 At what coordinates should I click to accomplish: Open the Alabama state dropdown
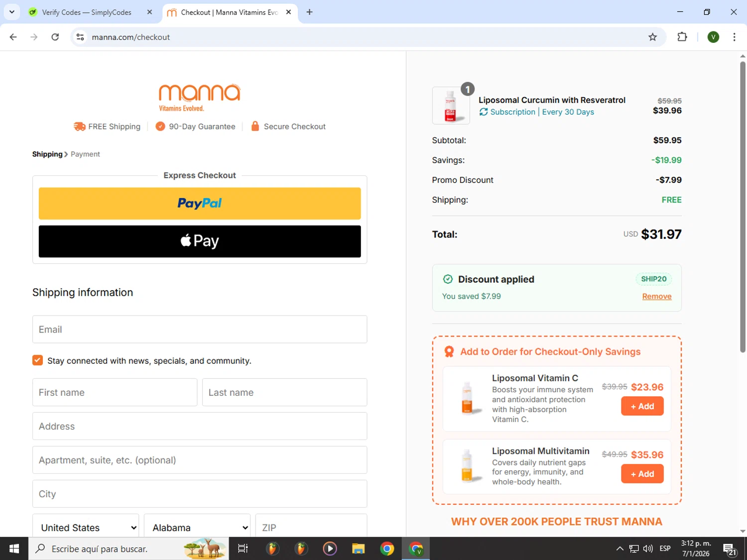click(197, 527)
